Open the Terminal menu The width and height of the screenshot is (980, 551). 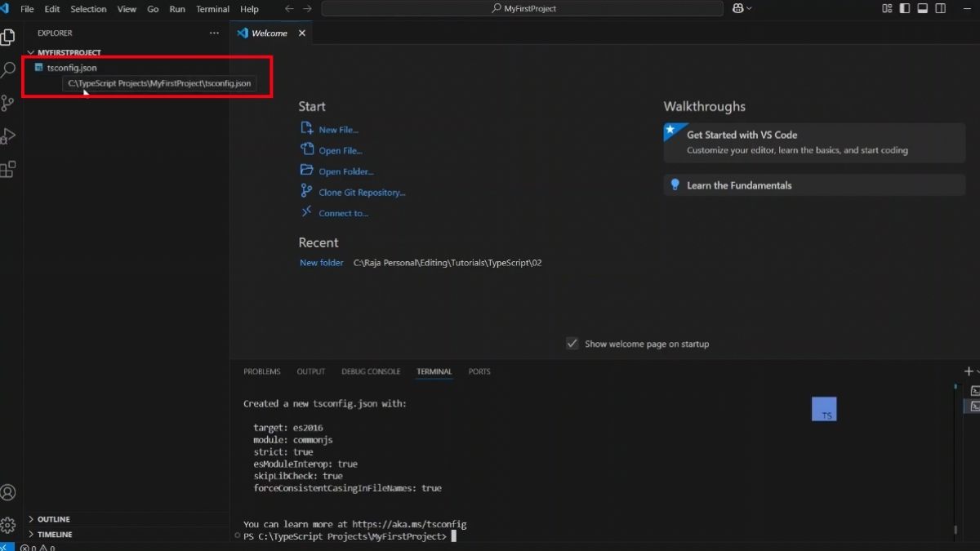pyautogui.click(x=212, y=9)
